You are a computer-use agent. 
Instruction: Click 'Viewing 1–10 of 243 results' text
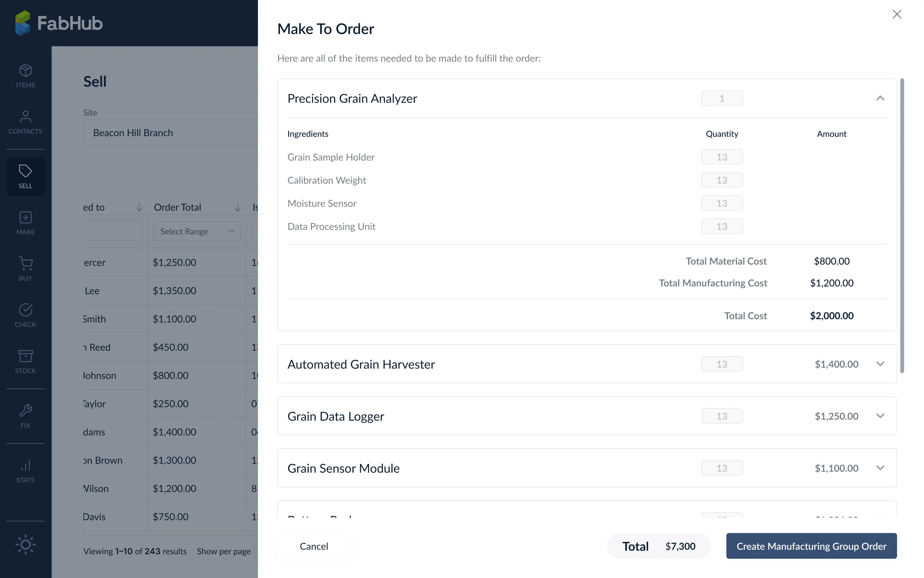point(135,551)
